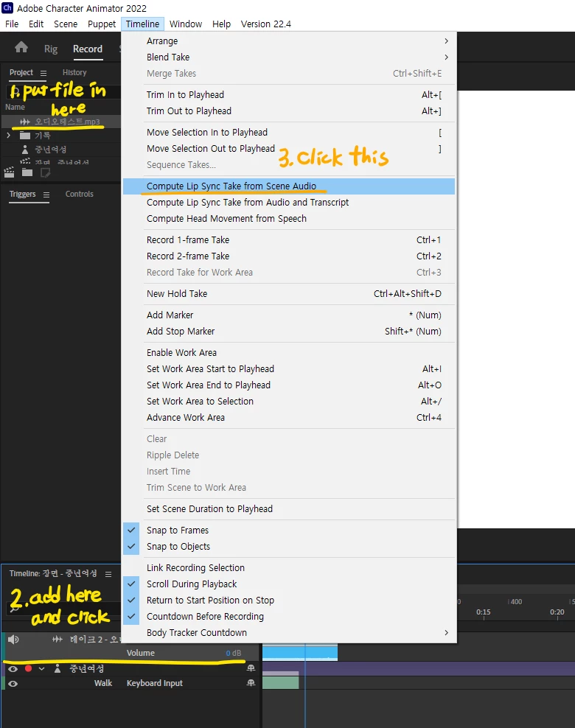This screenshot has width=575, height=728.
Task: Choose Compute Lip Sync Take from Scene Audio
Action: [289, 186]
